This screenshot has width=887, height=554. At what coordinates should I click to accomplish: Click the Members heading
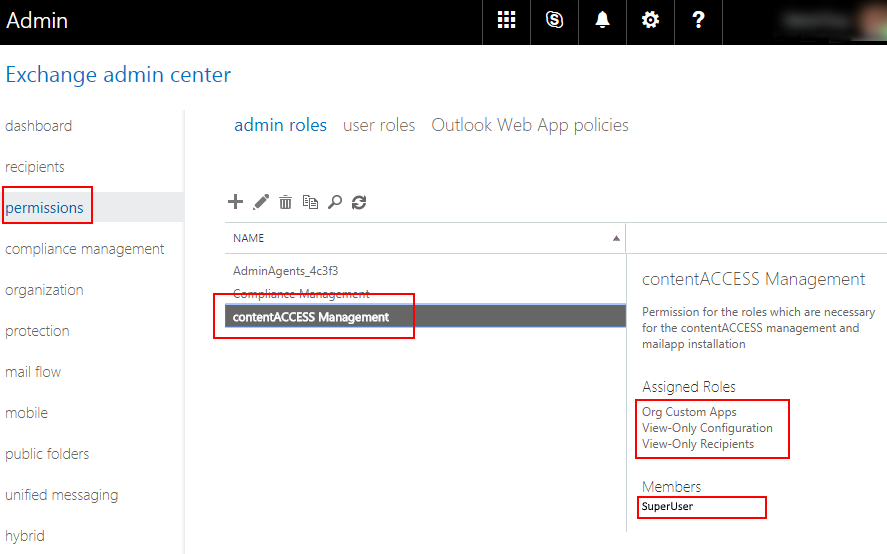(671, 487)
